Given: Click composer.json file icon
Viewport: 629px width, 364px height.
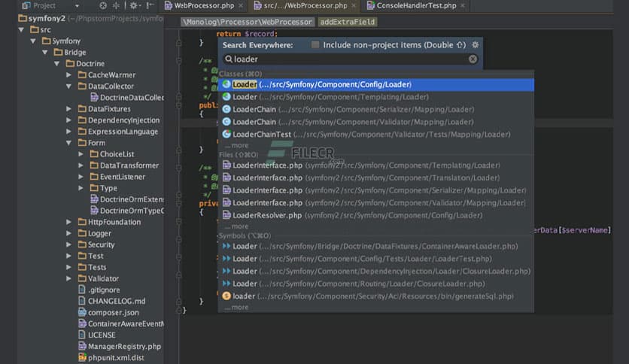Looking at the screenshot, I should (x=82, y=312).
